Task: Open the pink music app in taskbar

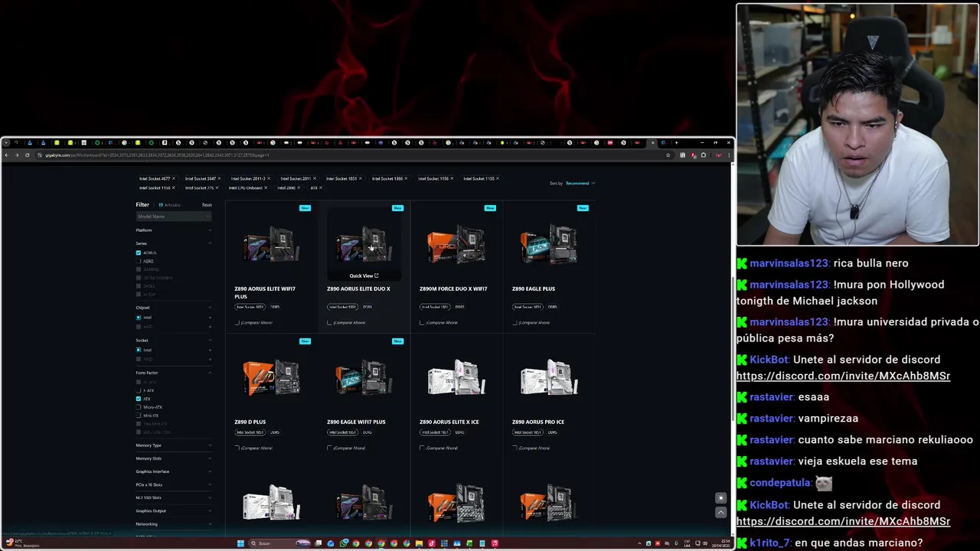Action: (495, 543)
